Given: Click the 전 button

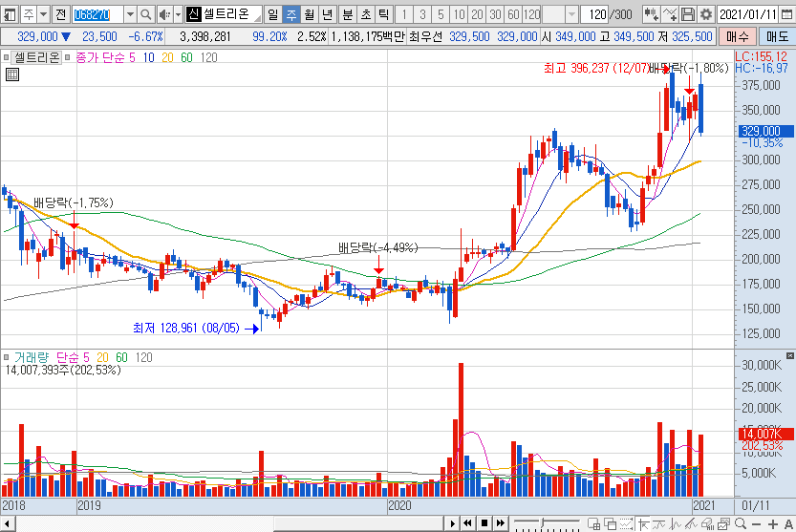Looking at the screenshot, I should 60,14.
